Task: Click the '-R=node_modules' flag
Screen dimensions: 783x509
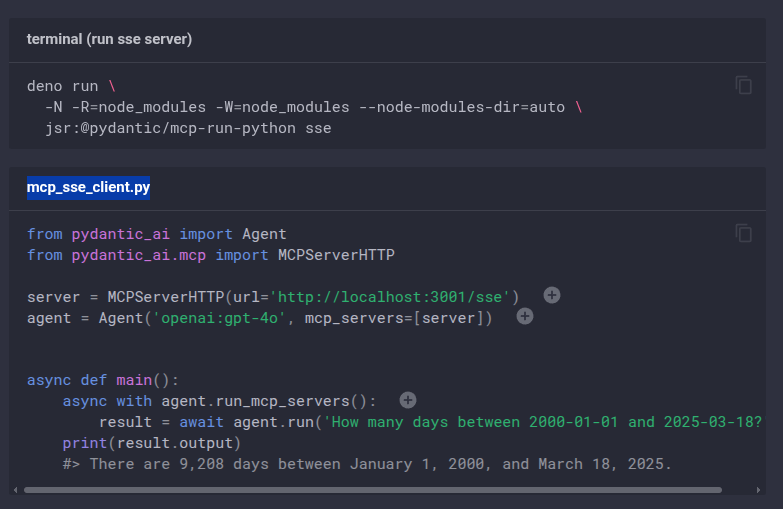Action: pyautogui.click(x=139, y=107)
